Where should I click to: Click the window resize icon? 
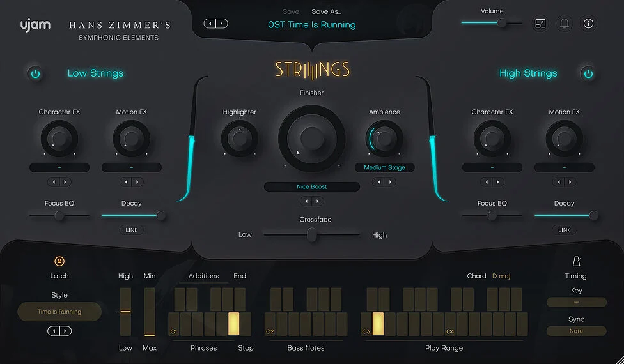pos(540,24)
